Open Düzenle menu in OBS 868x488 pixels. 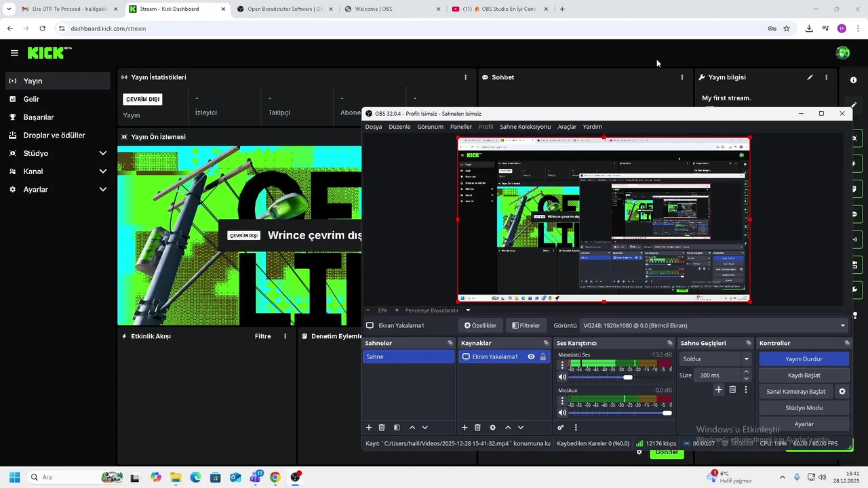click(x=399, y=127)
